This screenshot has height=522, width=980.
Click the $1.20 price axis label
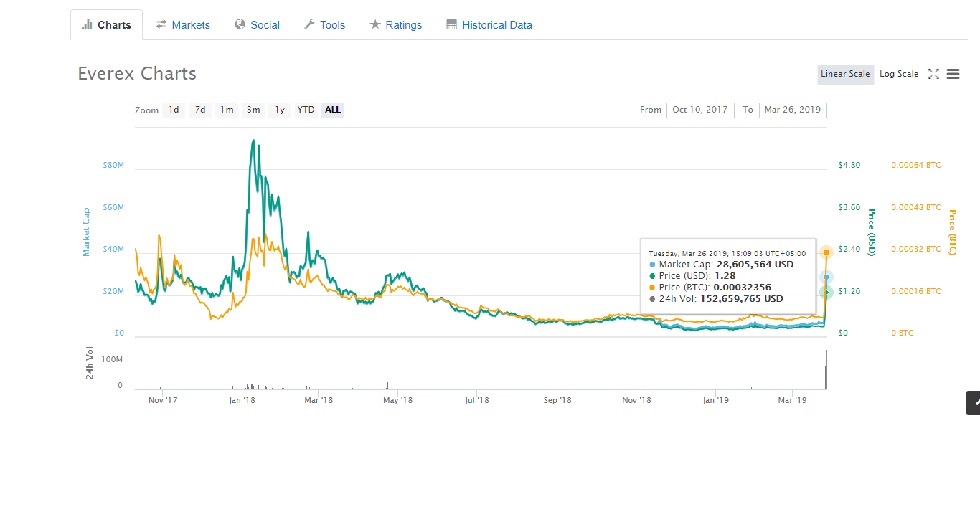click(849, 291)
